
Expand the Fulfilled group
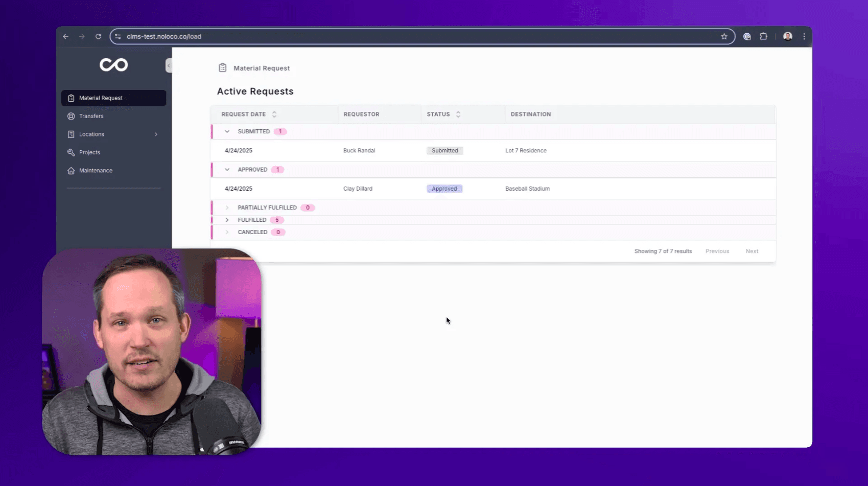click(x=227, y=220)
